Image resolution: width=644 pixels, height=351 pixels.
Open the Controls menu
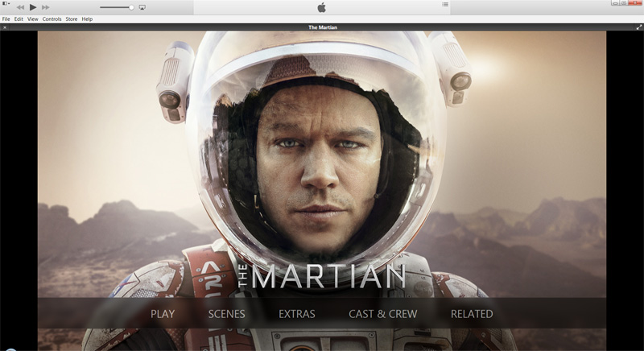click(x=52, y=19)
